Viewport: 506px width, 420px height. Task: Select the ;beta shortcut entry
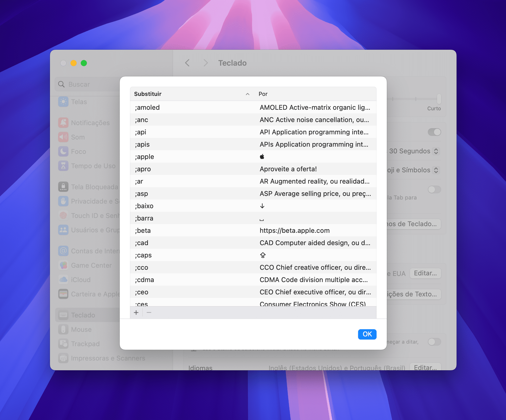pos(143,231)
